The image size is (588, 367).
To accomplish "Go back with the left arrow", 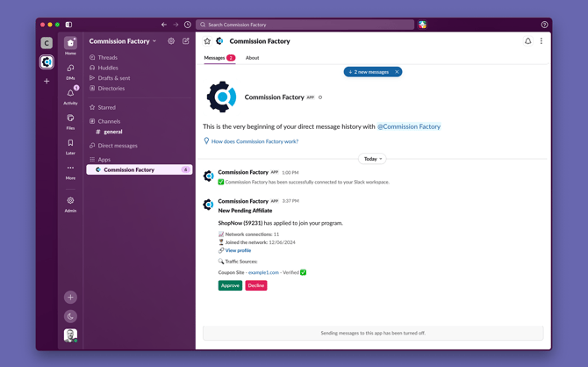I will [164, 25].
